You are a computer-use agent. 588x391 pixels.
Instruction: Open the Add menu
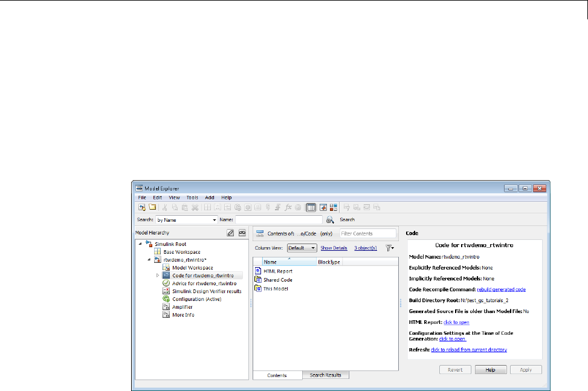[210, 197]
